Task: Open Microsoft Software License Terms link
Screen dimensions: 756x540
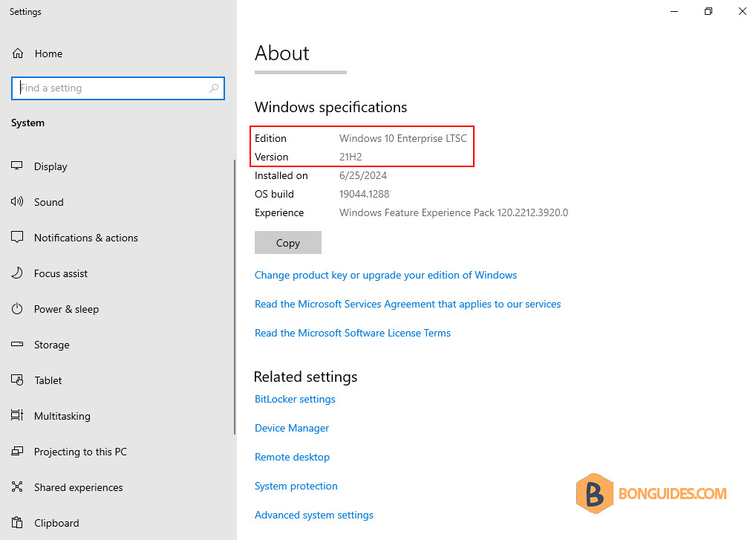Action: click(353, 333)
